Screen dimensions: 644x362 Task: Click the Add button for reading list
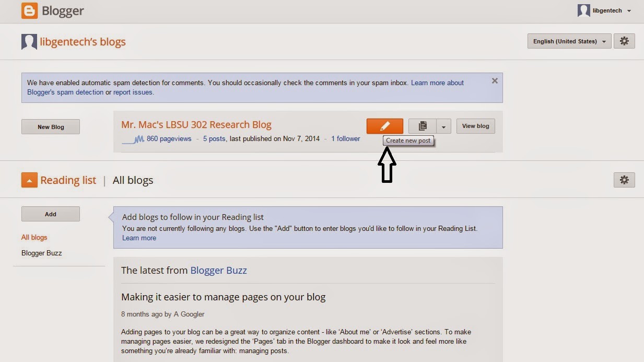(x=51, y=214)
